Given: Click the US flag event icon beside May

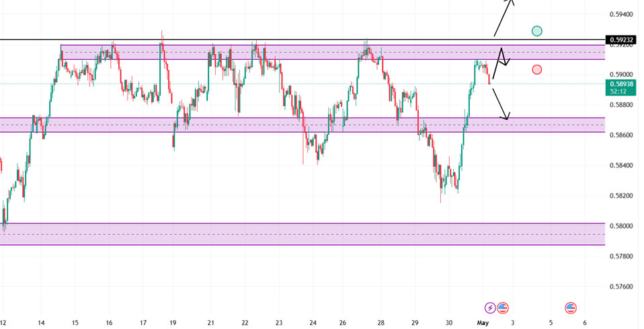Looking at the screenshot, I should [x=503, y=307].
